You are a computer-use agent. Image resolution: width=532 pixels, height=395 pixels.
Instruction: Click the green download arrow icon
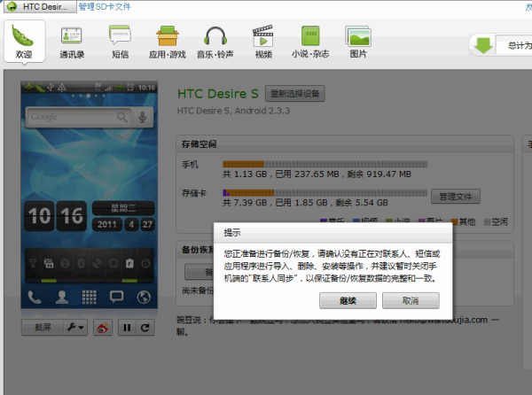[483, 45]
